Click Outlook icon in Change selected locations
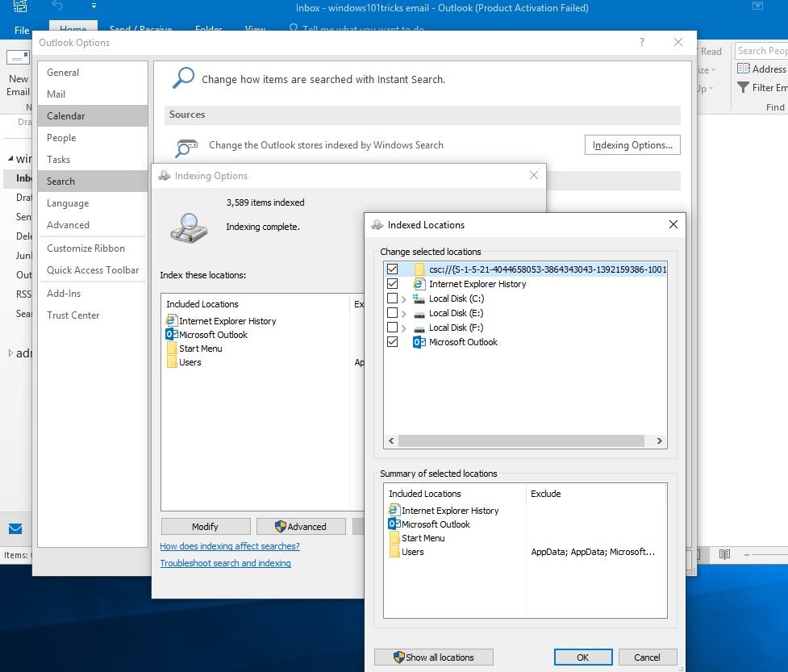 [419, 342]
